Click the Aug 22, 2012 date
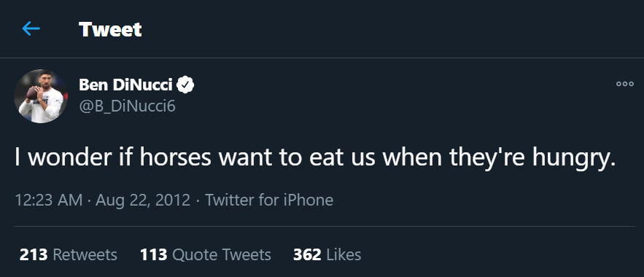This screenshot has width=644, height=277. 143,200
